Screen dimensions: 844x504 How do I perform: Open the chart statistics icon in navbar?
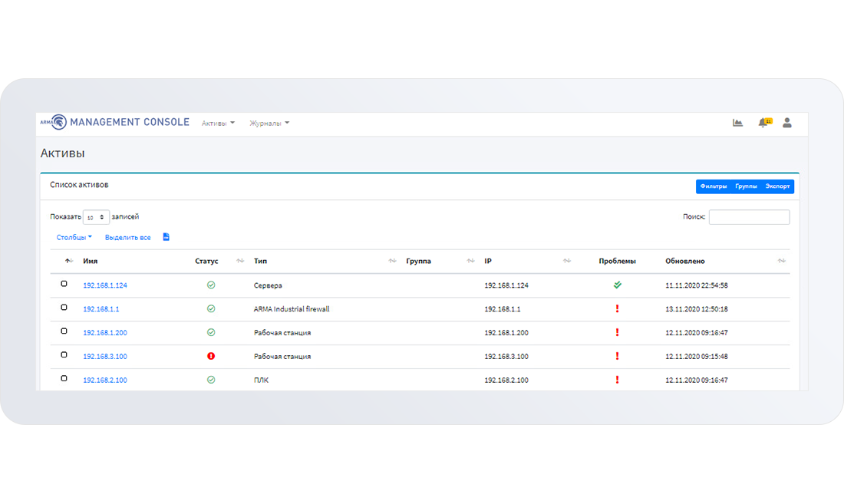(737, 123)
